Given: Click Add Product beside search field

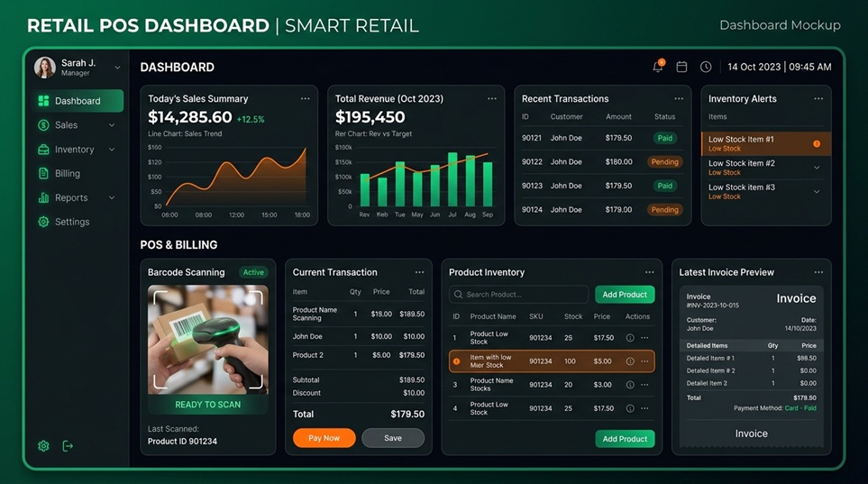Looking at the screenshot, I should click(625, 295).
